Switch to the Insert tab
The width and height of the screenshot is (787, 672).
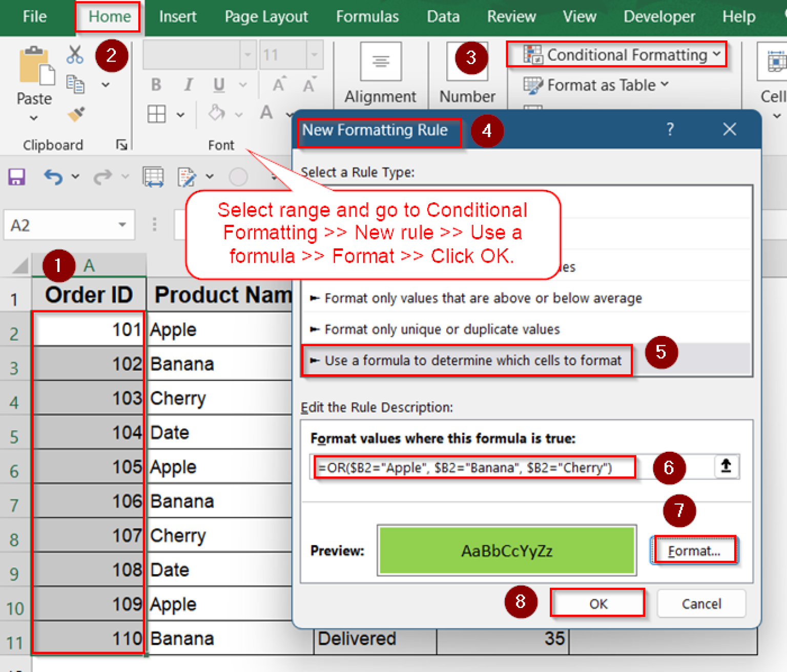(x=177, y=17)
